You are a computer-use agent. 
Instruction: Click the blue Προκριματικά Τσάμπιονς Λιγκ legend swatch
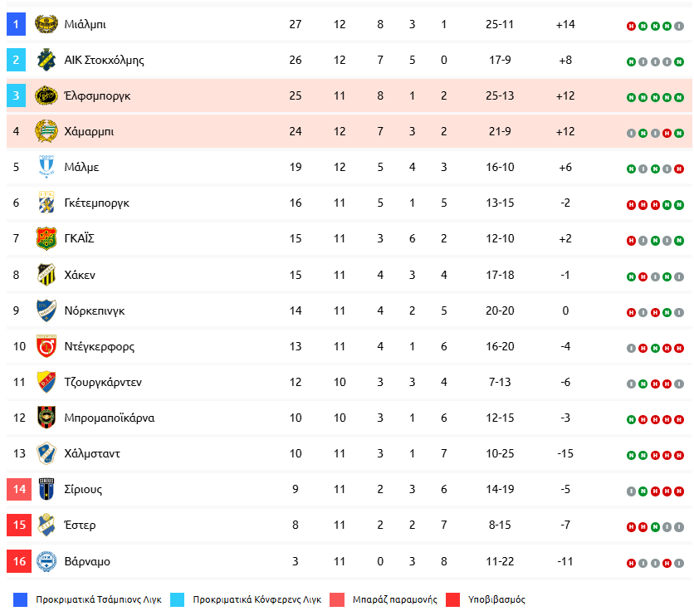21,599
